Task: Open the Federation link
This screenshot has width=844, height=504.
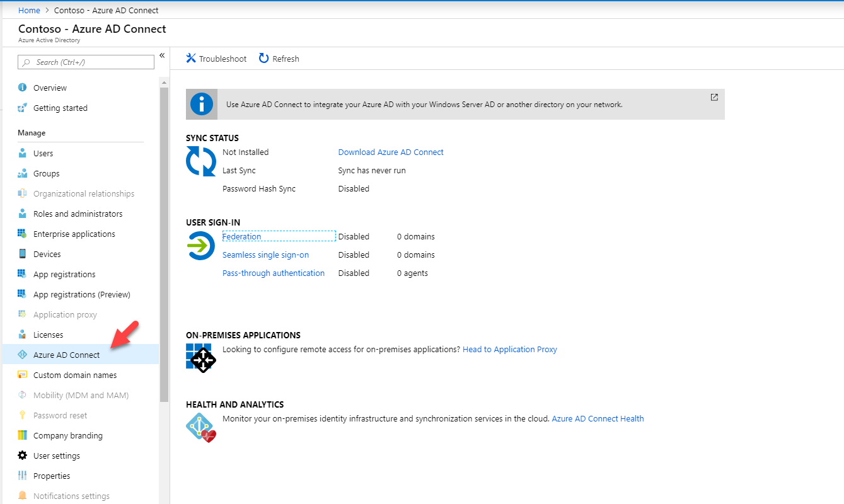Action: [241, 236]
